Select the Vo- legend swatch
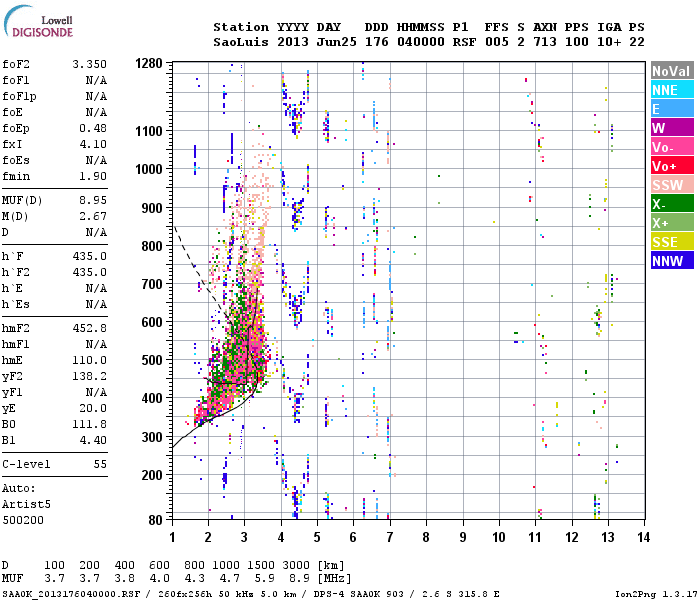This screenshot has width=700, height=600. point(672,147)
